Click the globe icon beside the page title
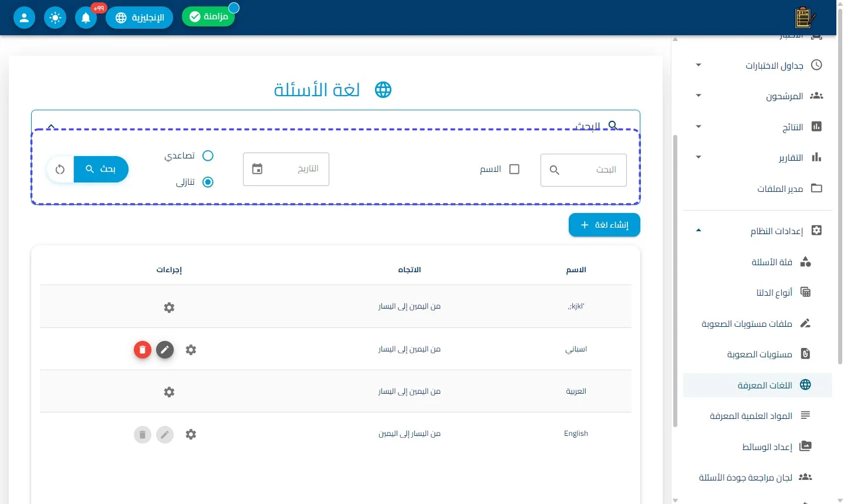This screenshot has width=844, height=504. click(x=383, y=90)
